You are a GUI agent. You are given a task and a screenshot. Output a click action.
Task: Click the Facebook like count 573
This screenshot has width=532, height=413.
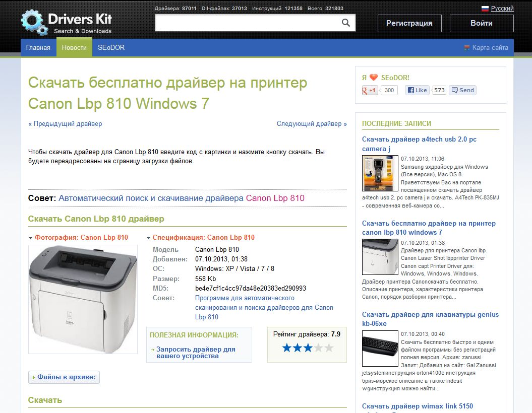click(x=439, y=90)
